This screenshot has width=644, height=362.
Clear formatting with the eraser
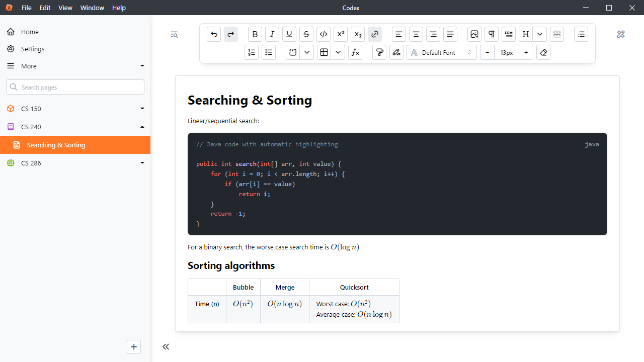click(543, 52)
